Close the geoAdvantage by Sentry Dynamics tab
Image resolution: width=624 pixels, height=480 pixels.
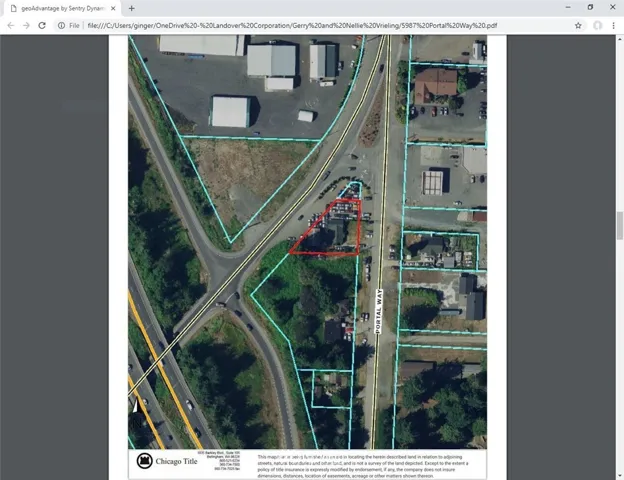[113, 8]
